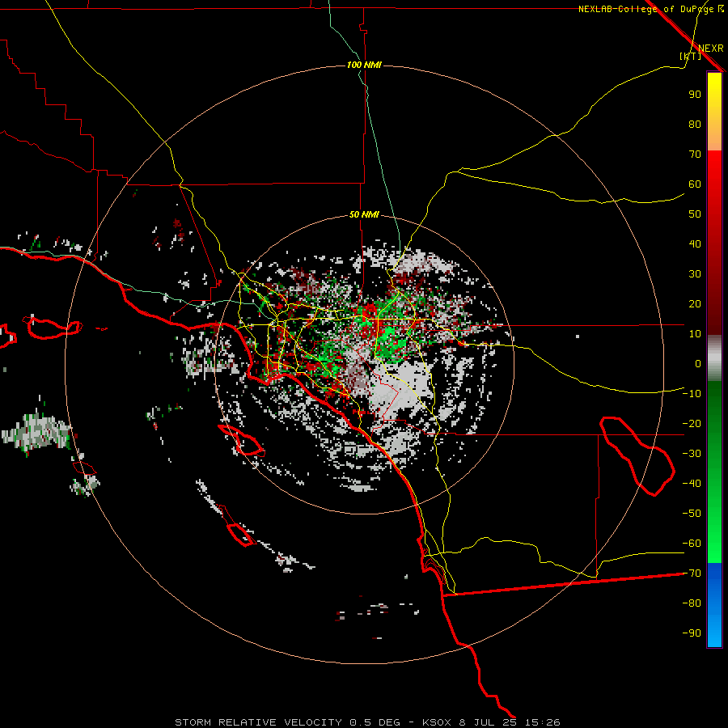This screenshot has width=728, height=728.
Task: Click the -30 scale value
Action: (692, 454)
